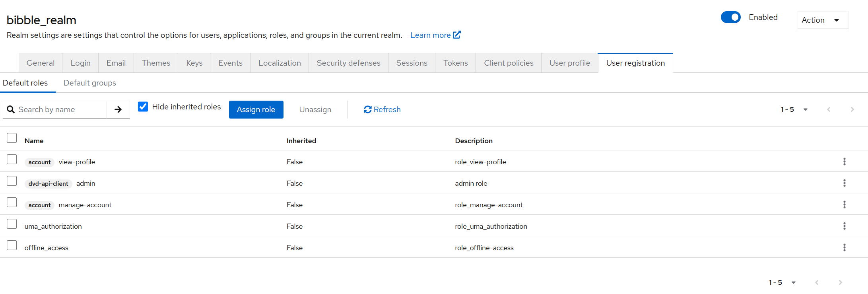Click the Unassign button

[x=315, y=109]
